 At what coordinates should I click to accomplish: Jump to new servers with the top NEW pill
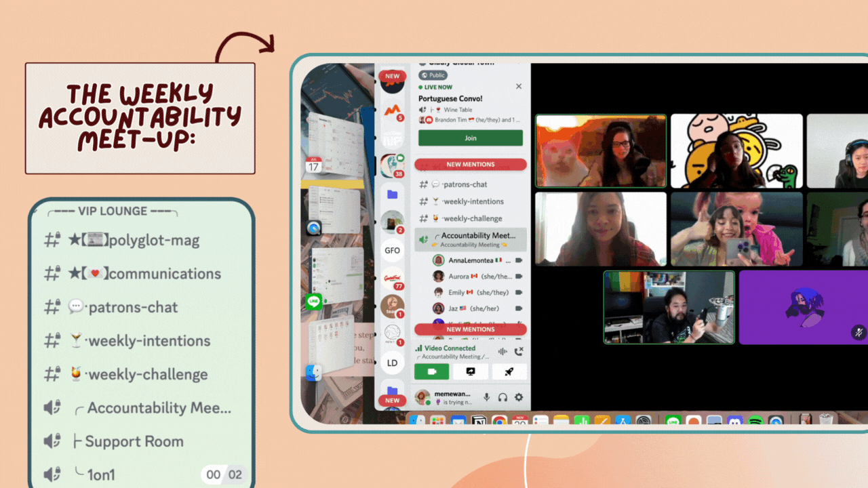393,76
